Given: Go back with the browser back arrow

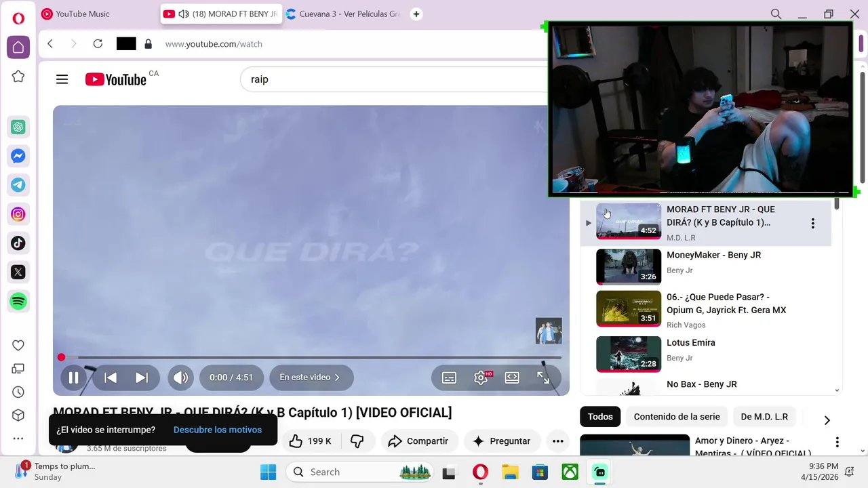Looking at the screenshot, I should 50,43.
